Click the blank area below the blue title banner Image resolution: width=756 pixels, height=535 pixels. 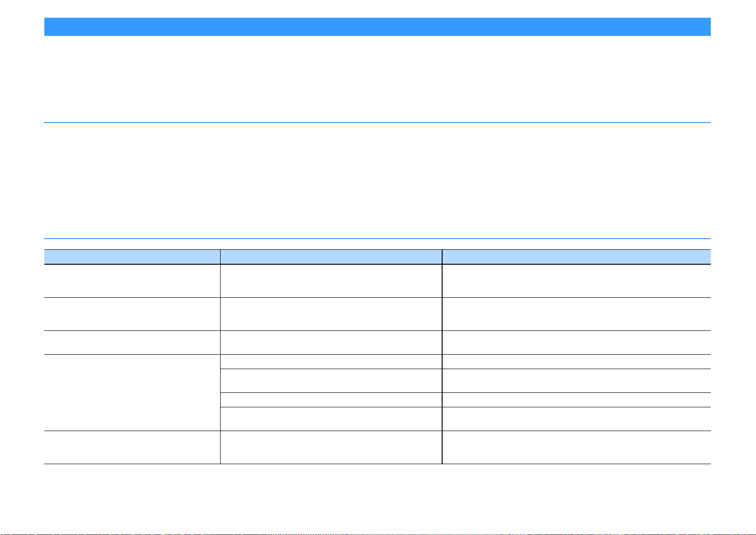click(x=377, y=79)
